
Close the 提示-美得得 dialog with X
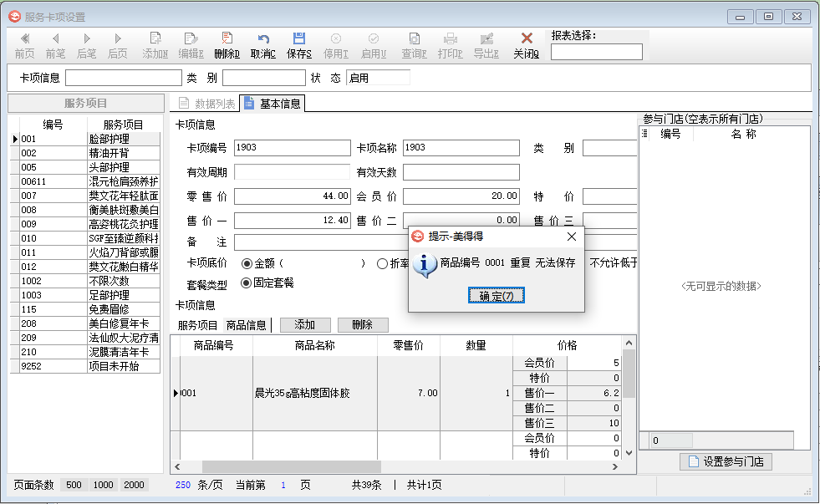[572, 237]
